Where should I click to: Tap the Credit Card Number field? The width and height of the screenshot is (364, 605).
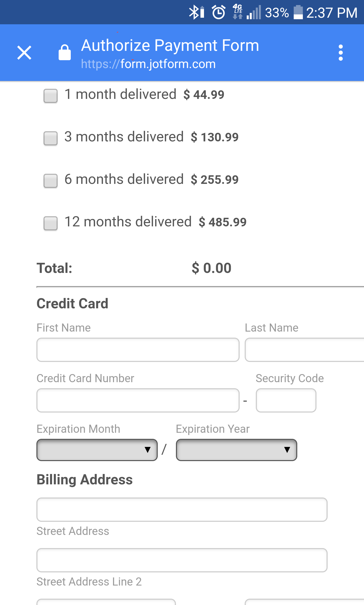[x=138, y=400]
